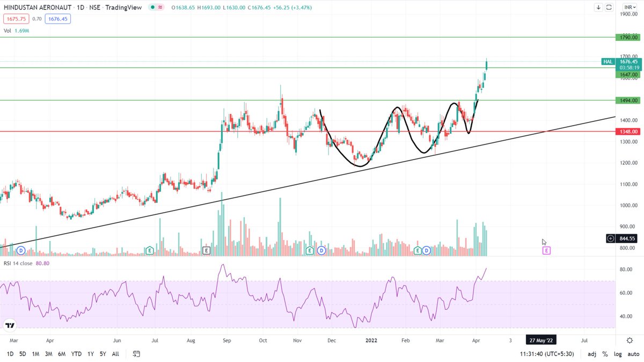This screenshot has width=644, height=362.
Task: Toggle auto scale
Action: point(633,354)
